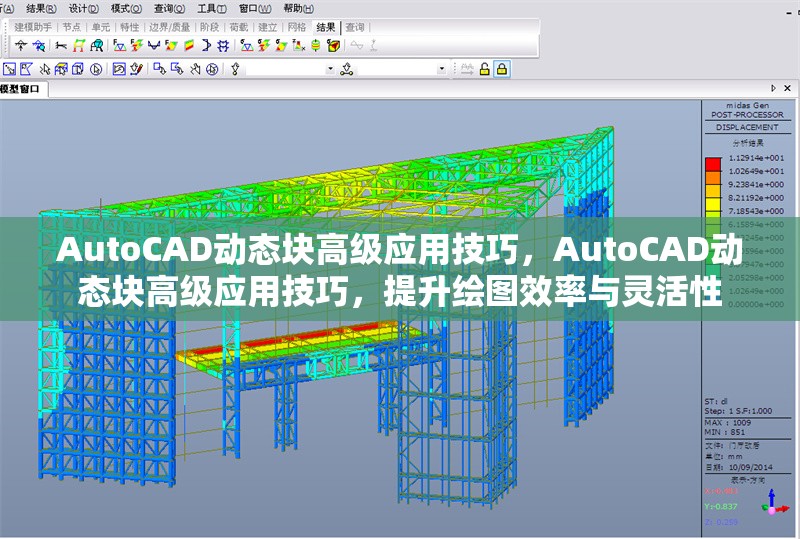
Task: Switch to the 网格 toolbar tab
Action: 296,27
